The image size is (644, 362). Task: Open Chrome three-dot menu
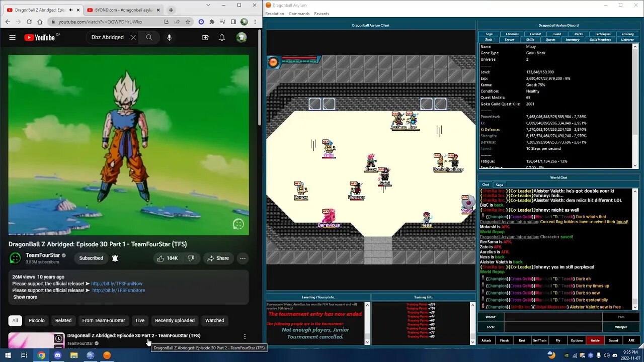(x=255, y=22)
